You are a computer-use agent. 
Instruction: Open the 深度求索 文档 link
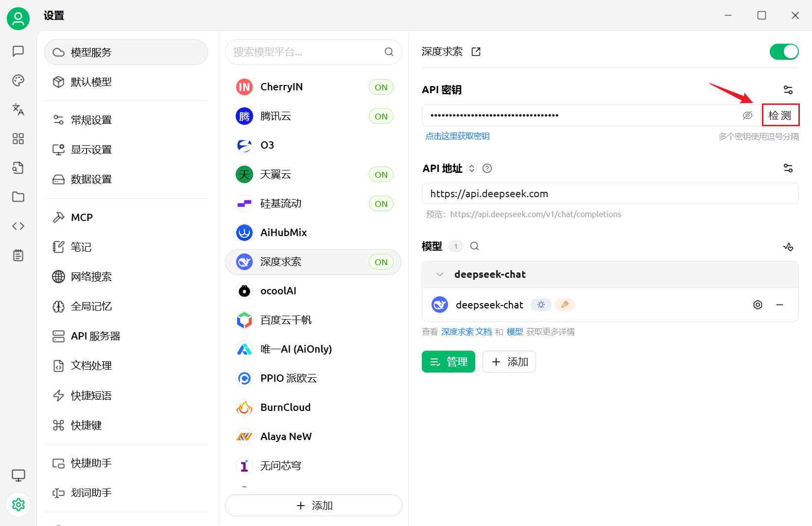466,332
